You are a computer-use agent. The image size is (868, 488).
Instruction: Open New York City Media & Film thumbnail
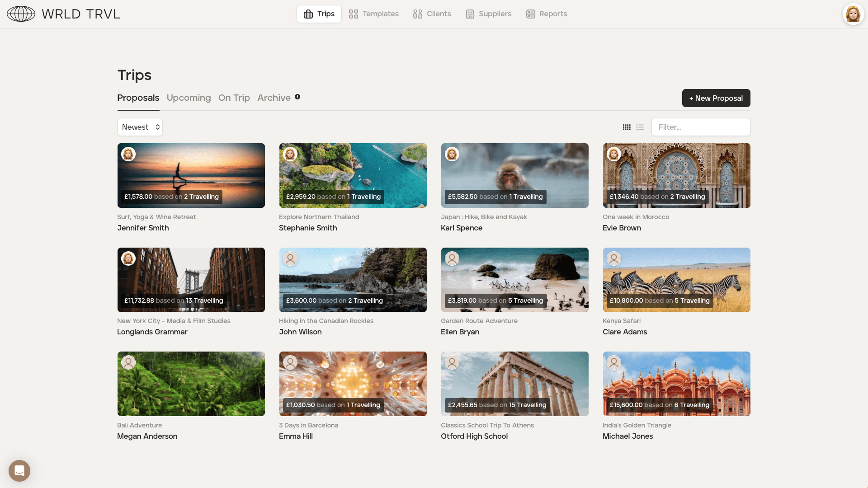click(x=191, y=280)
